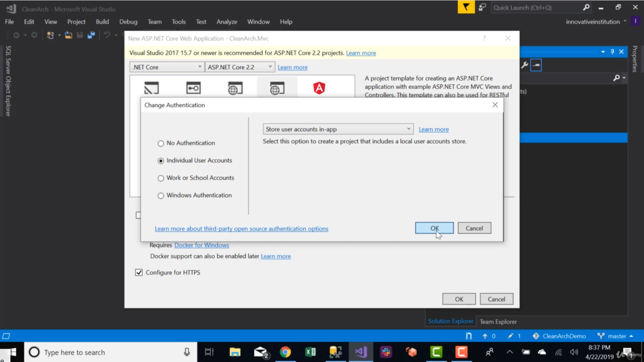Choose the No Authentication radio option
This screenshot has height=362, width=644.
tap(186, 143)
